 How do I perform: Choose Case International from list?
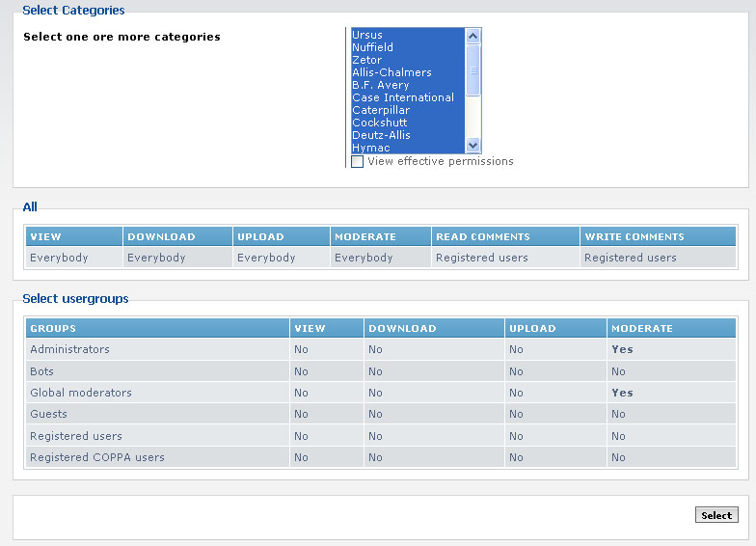tap(403, 97)
